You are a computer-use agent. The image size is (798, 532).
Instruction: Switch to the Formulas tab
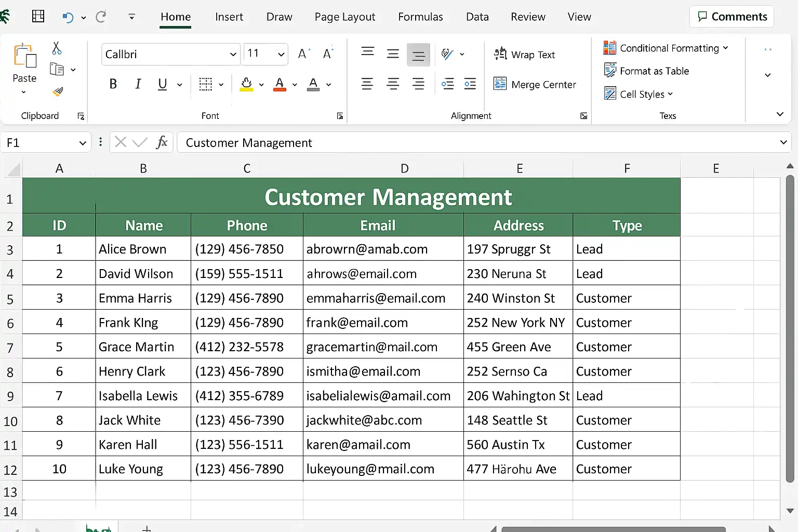click(420, 17)
